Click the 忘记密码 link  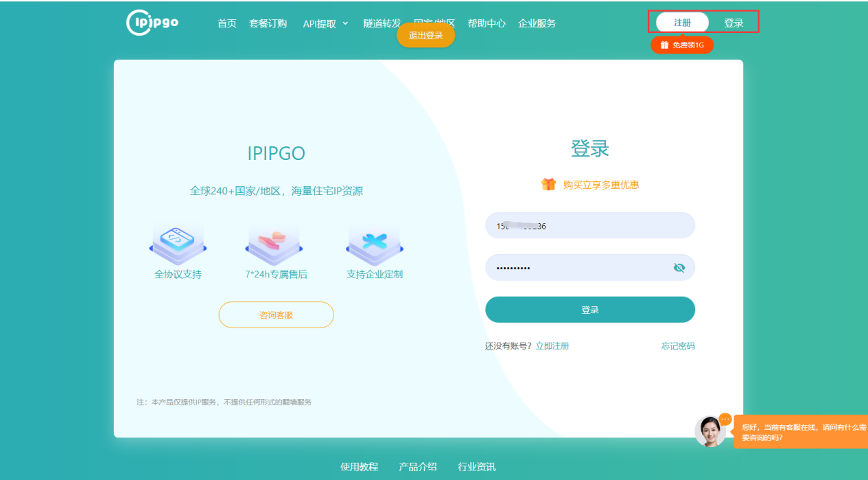[x=678, y=346]
